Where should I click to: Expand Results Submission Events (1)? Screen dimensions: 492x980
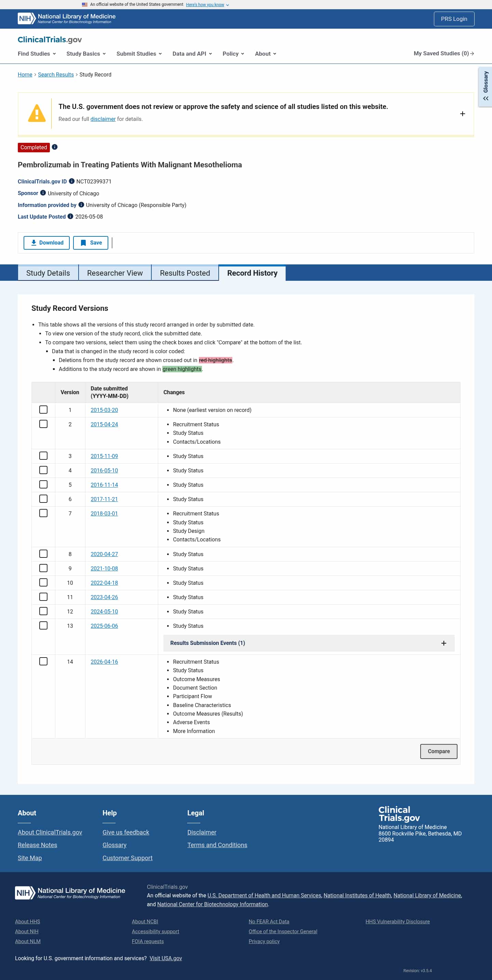click(309, 643)
